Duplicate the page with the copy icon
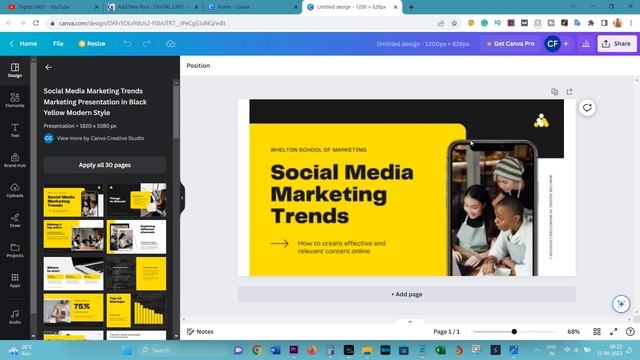This screenshot has width=640, height=360. 554,91
